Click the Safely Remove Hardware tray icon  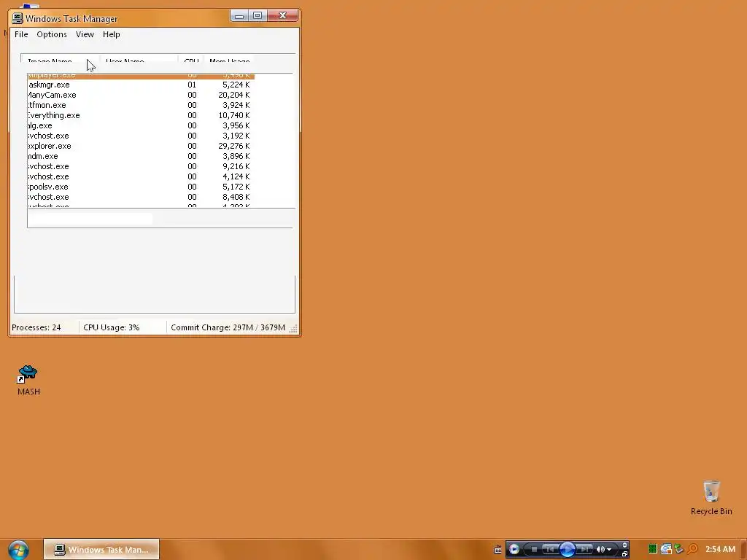[x=679, y=549]
